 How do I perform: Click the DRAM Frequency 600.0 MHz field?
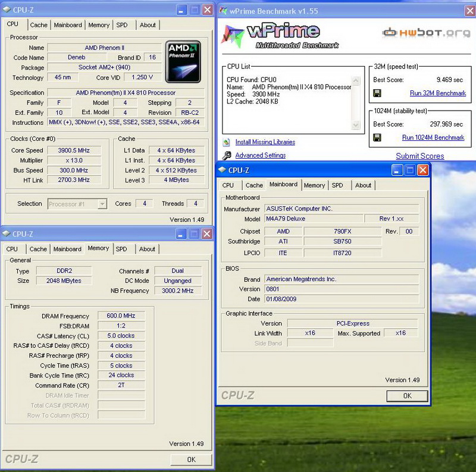[121, 316]
